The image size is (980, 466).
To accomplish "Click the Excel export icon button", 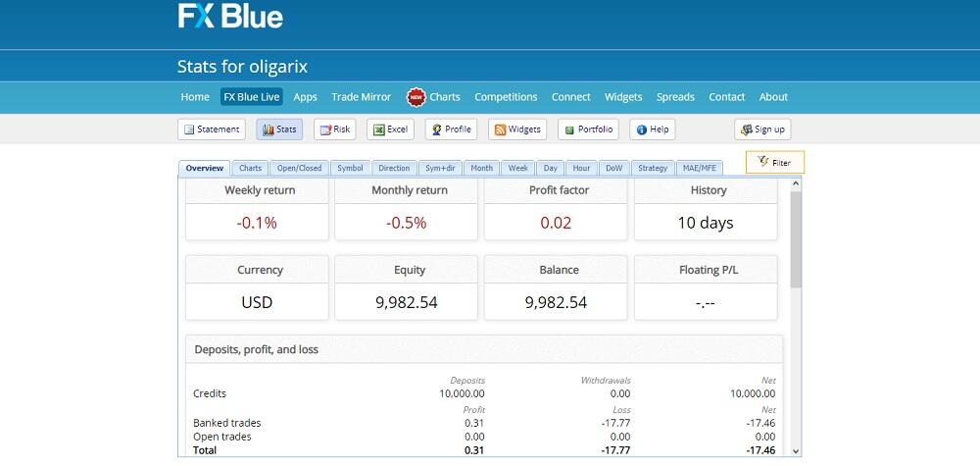I will pos(390,129).
